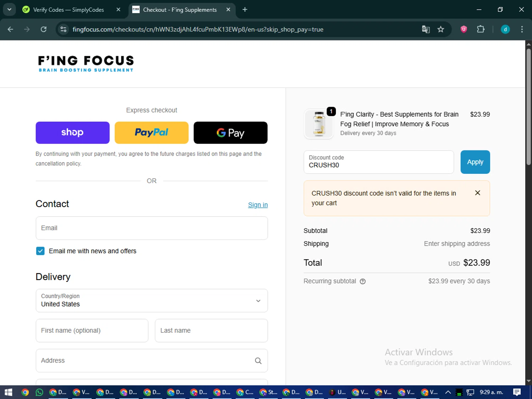532x399 pixels.
Task: Choose PayPal express checkout
Action: pyautogui.click(x=151, y=133)
